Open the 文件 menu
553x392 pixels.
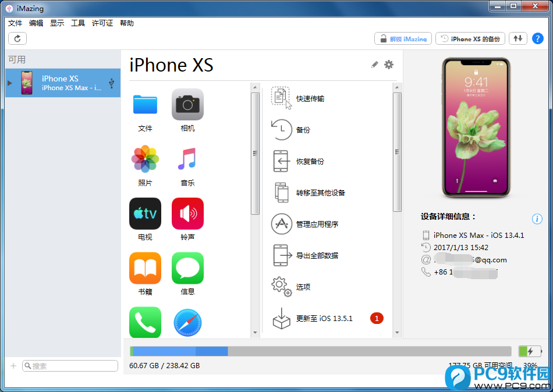[15, 23]
